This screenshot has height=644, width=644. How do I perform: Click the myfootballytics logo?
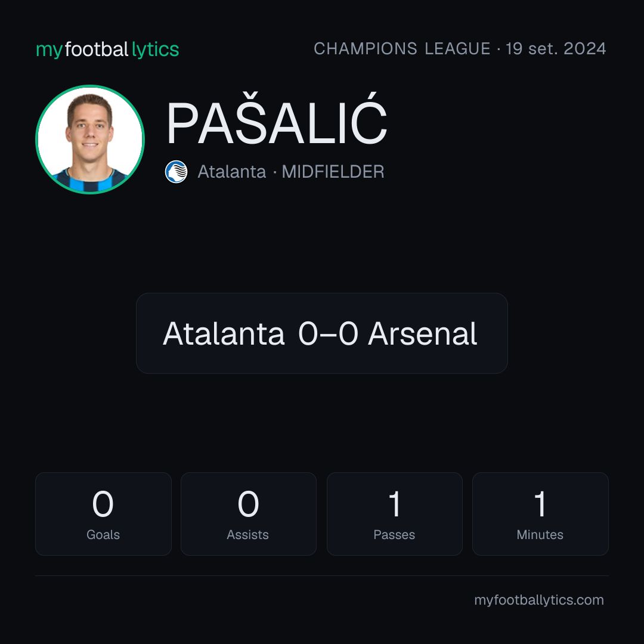pos(107,49)
